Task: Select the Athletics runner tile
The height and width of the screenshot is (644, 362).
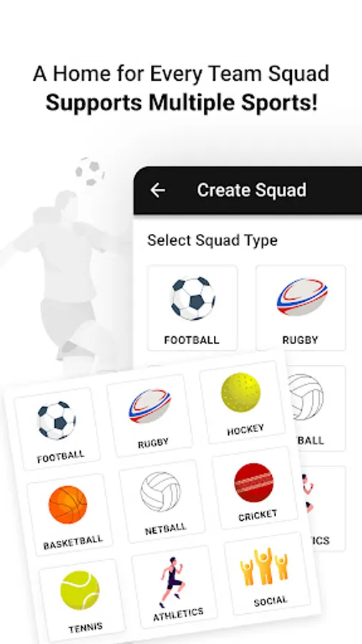Action: 174,587
